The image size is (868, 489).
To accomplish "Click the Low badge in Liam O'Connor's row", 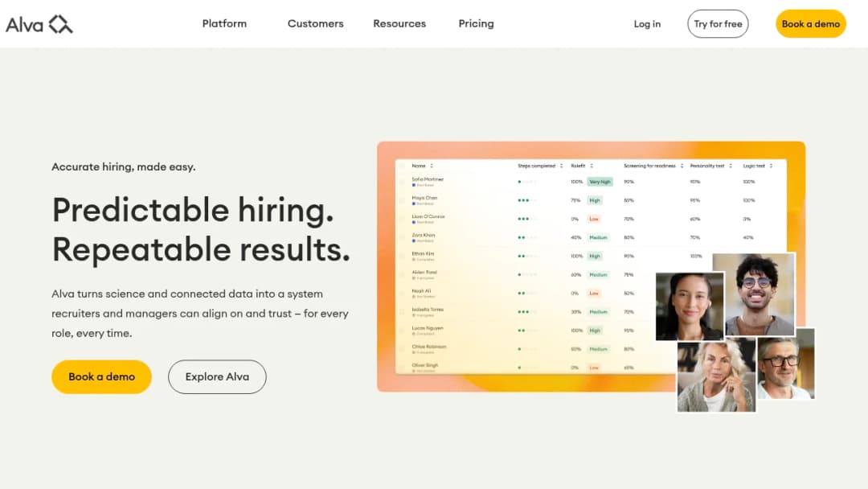I will [594, 219].
